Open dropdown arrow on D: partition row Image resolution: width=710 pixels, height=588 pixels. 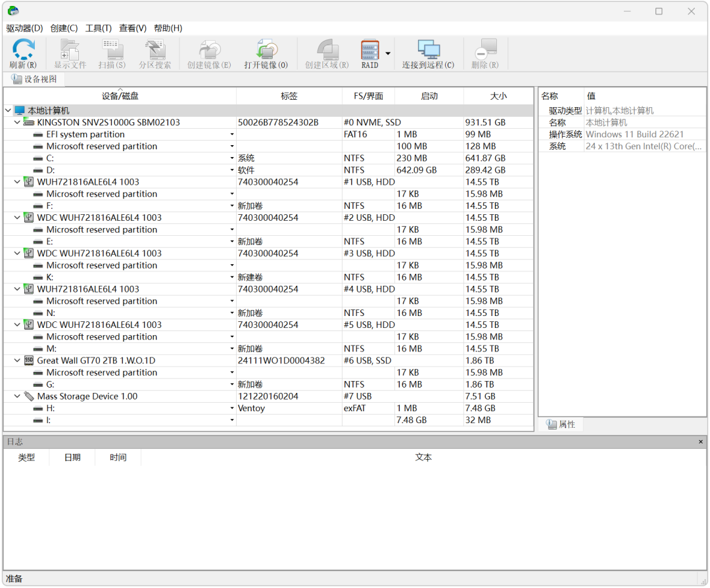point(232,170)
